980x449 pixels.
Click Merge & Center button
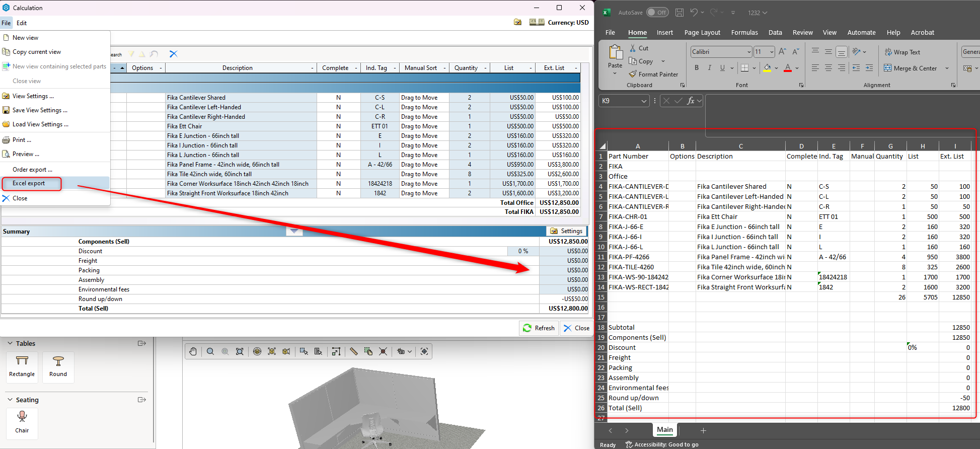[x=911, y=68]
